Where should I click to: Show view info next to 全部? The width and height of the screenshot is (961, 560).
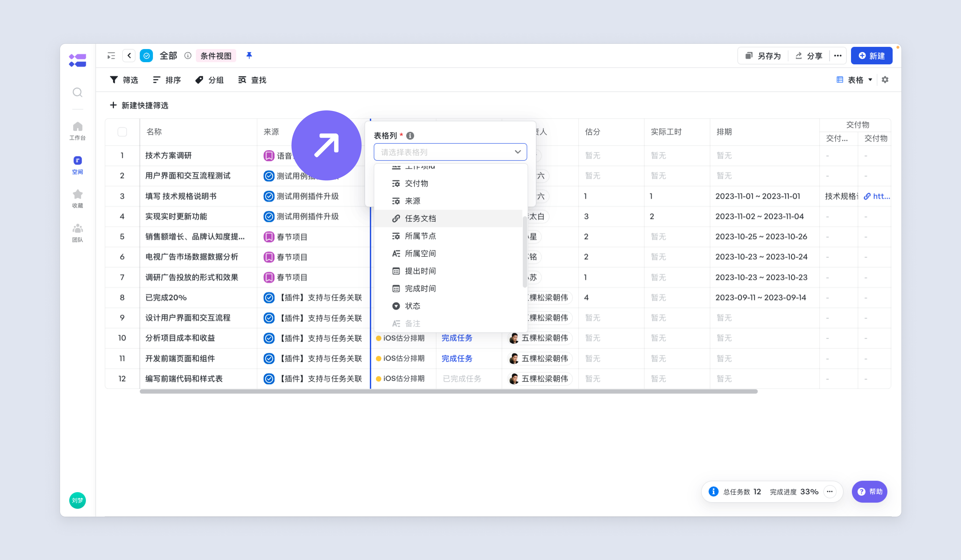tap(188, 56)
